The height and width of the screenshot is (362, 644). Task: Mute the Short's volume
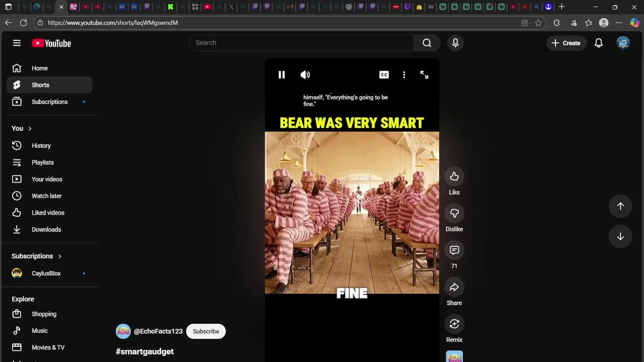tap(305, 75)
